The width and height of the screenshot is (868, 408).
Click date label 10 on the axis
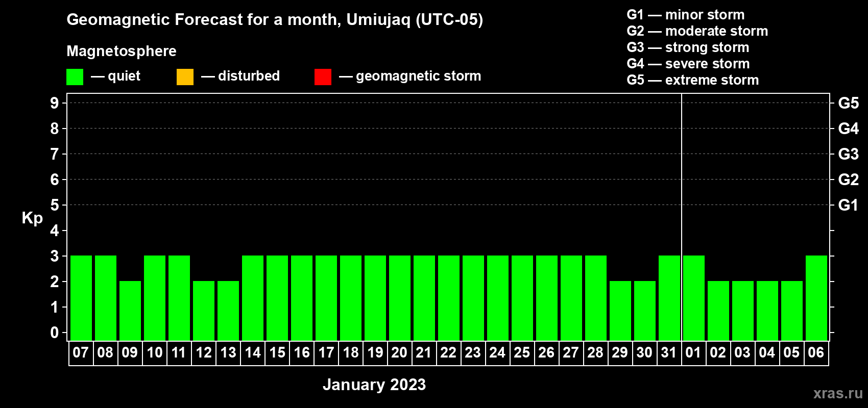[154, 353]
